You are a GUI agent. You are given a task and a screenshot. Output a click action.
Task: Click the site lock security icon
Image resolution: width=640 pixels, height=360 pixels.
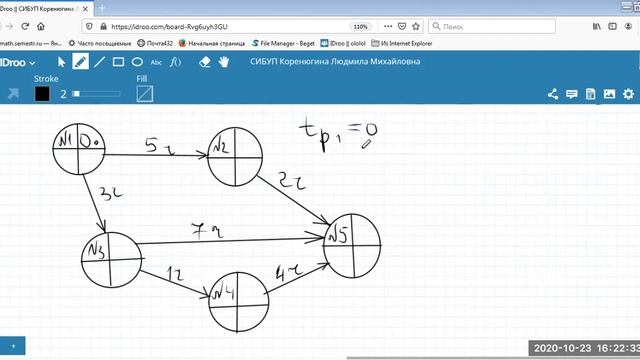[x=103, y=27]
